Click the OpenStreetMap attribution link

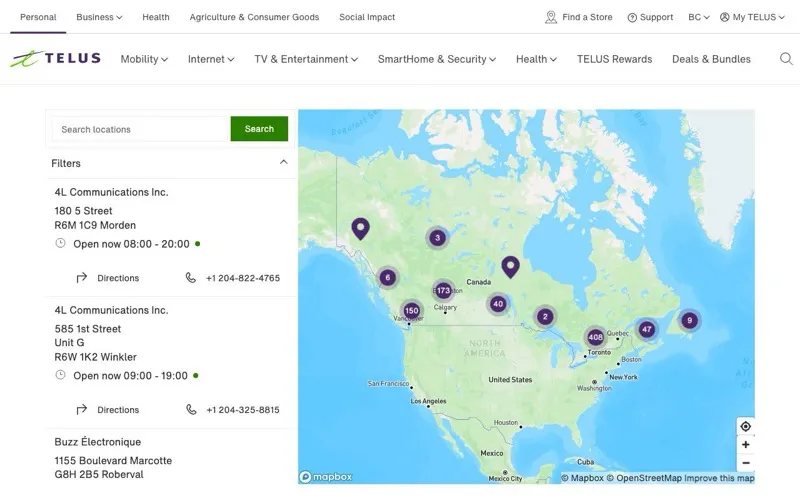click(644, 478)
